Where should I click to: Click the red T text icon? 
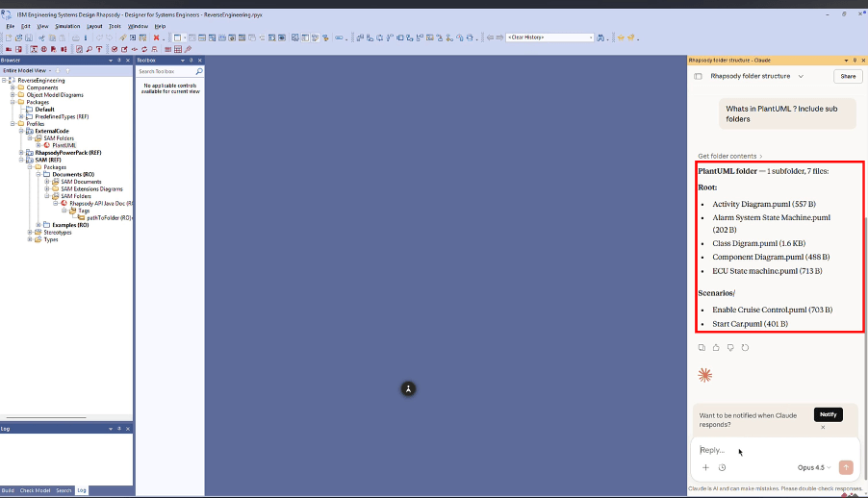tap(99, 49)
